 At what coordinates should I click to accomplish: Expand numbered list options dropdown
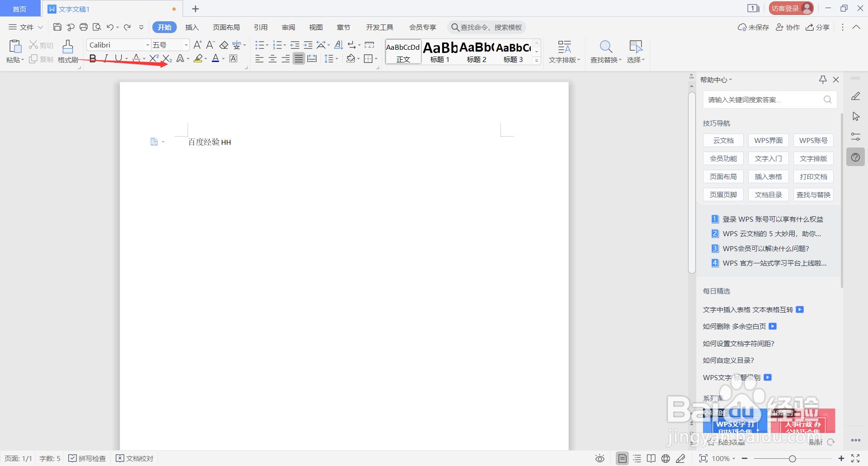click(x=284, y=45)
